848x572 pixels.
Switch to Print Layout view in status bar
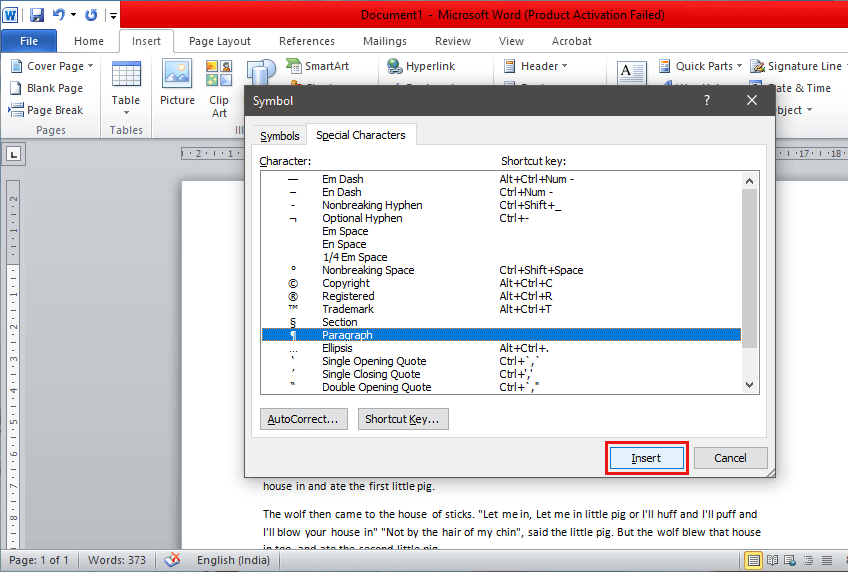753,560
